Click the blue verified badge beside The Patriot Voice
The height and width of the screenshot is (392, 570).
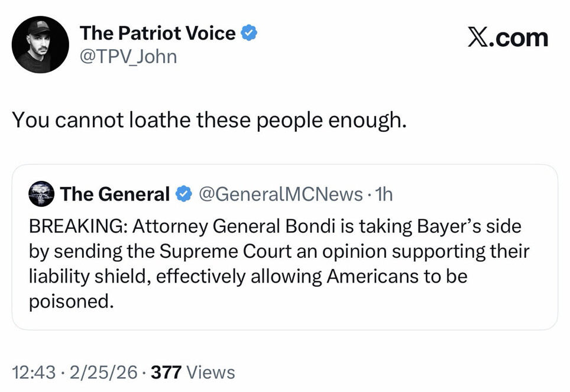(250, 33)
